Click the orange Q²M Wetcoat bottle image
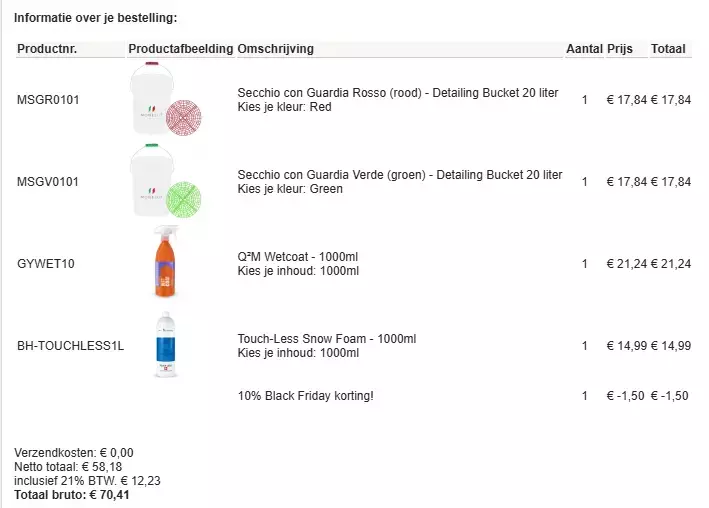 pos(164,263)
